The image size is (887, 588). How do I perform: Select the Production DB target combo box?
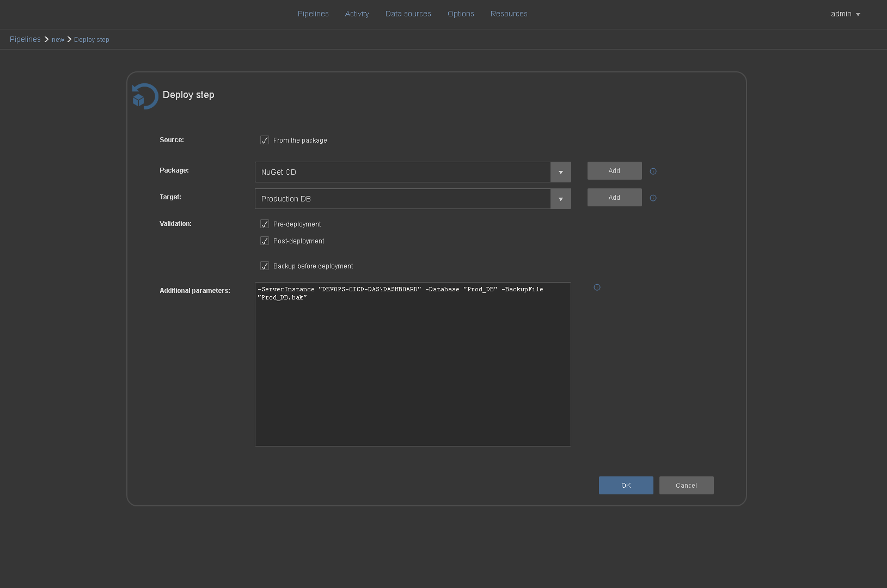[x=413, y=199]
